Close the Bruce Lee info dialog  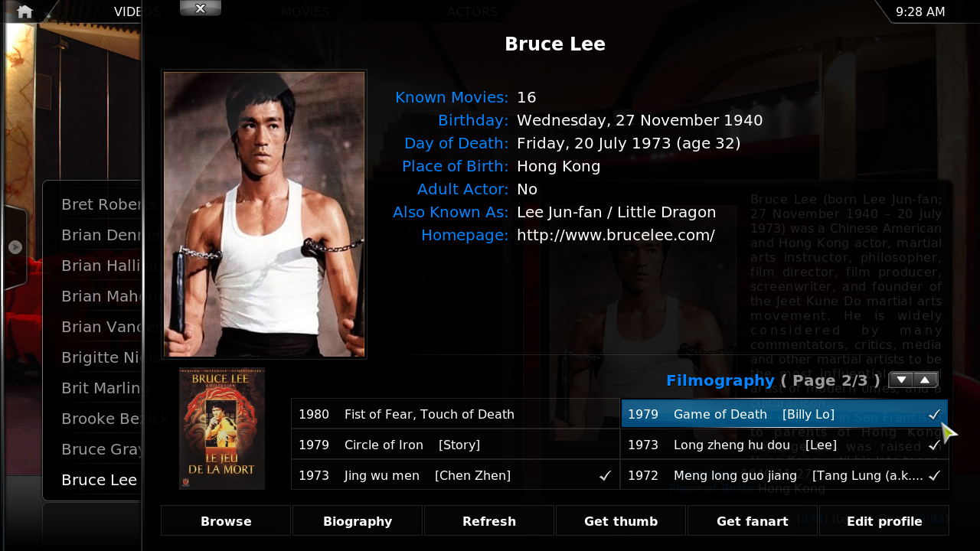point(201,8)
